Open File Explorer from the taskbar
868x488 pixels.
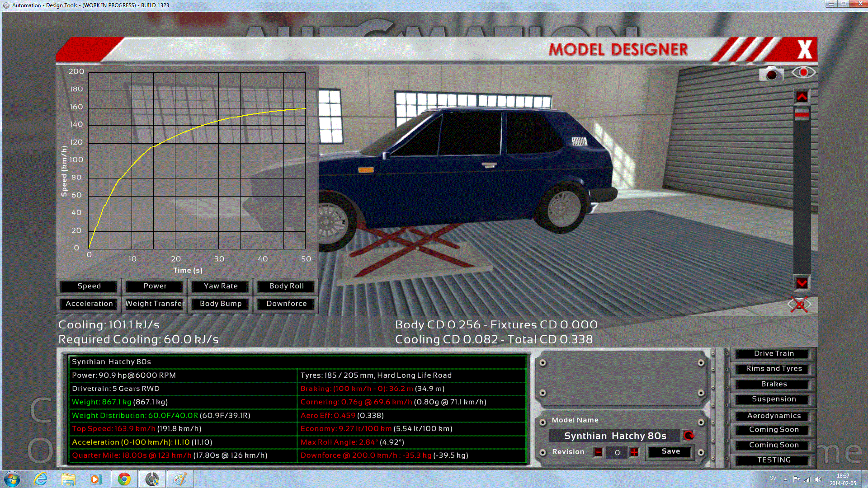pyautogui.click(x=68, y=479)
